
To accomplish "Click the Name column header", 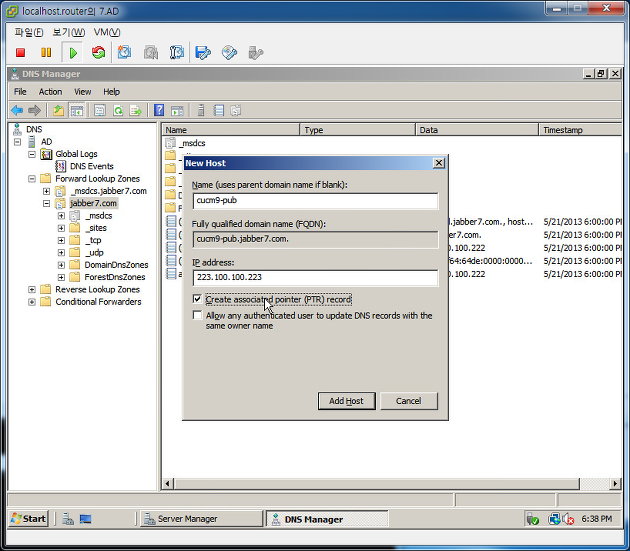I will 231,130.
